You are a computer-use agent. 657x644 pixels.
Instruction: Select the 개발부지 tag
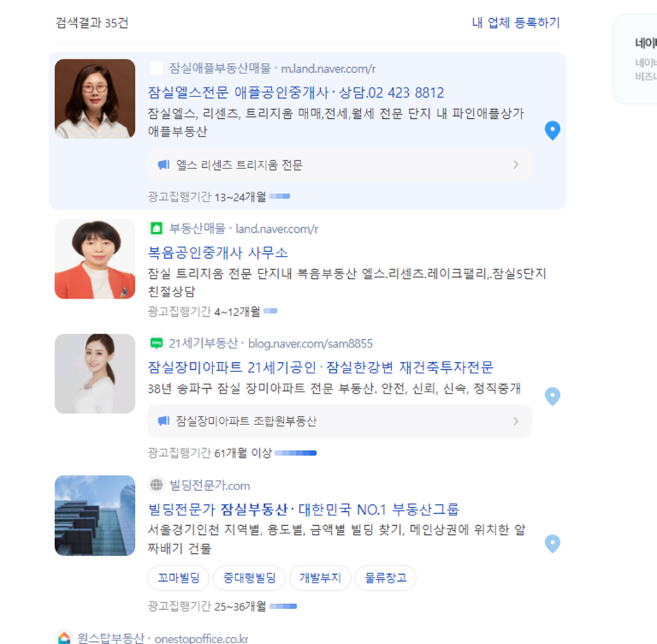coord(320,578)
